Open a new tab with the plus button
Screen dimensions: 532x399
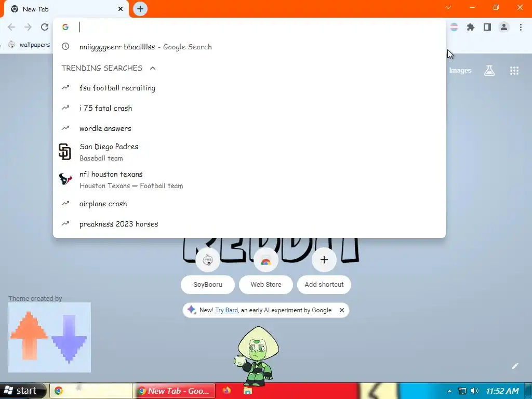140,9
